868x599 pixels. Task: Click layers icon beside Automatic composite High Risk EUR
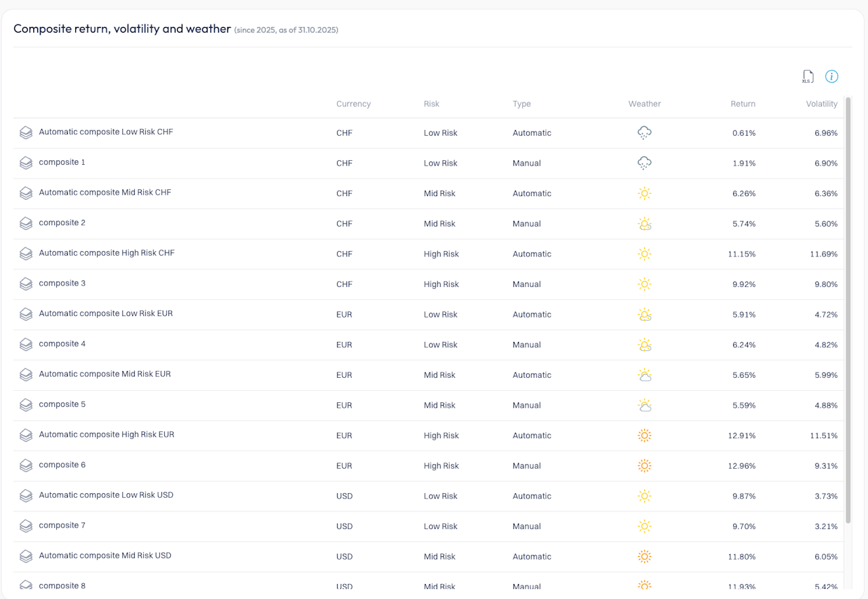[x=26, y=436]
